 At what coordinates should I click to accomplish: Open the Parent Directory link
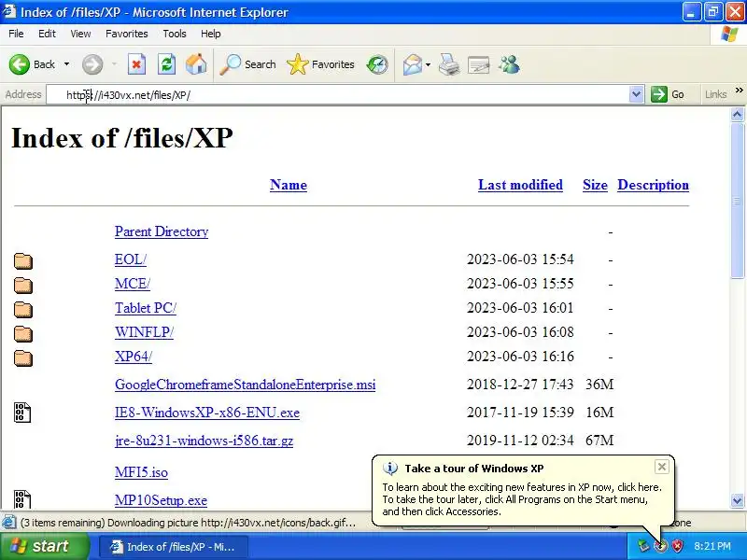pyautogui.click(x=162, y=231)
